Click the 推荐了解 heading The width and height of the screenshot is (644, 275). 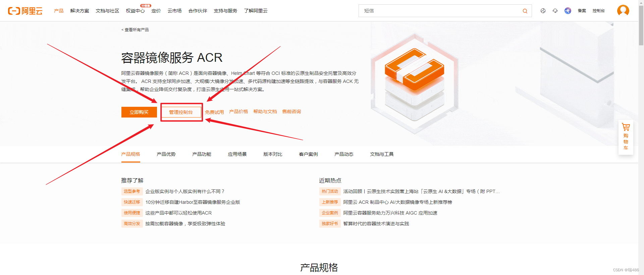[132, 180]
